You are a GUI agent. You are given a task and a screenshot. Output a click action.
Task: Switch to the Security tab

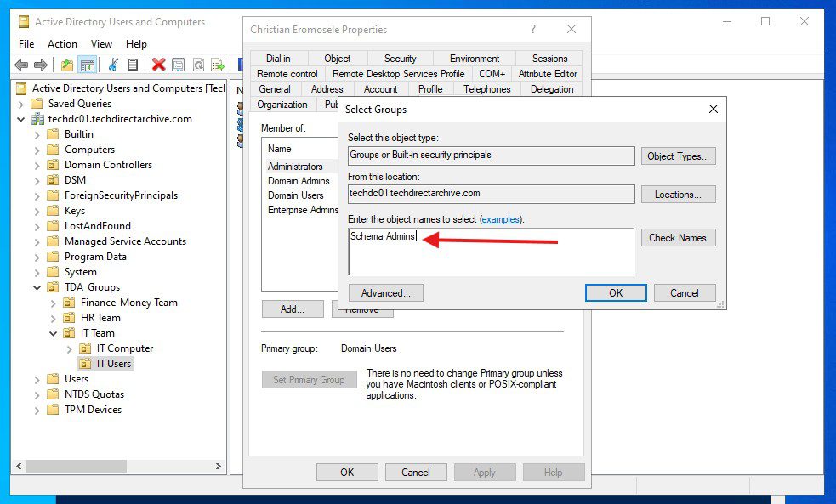tap(400, 59)
